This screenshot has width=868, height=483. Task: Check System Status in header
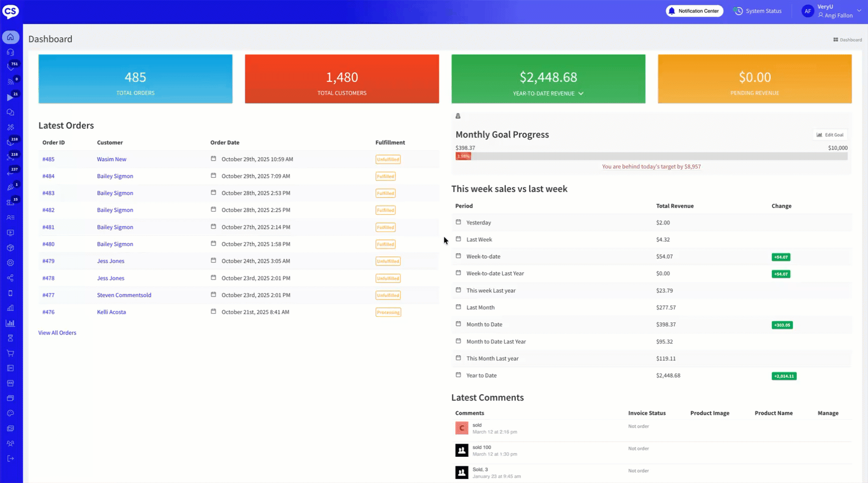click(757, 11)
